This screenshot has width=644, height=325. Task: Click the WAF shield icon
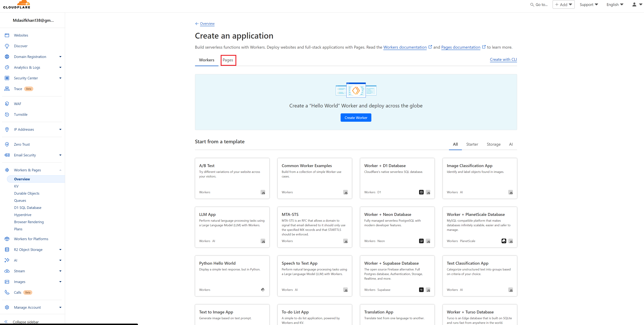pyautogui.click(x=7, y=104)
